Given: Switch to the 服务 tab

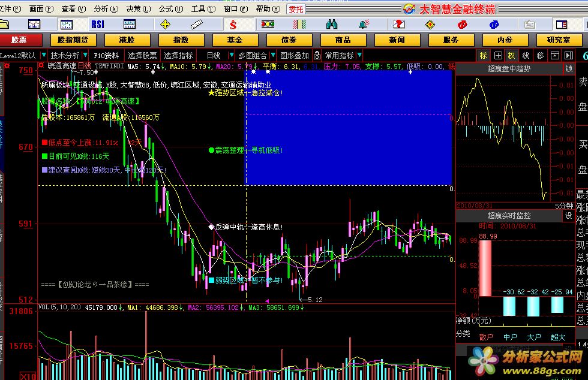Looking at the screenshot, I should [451, 40].
